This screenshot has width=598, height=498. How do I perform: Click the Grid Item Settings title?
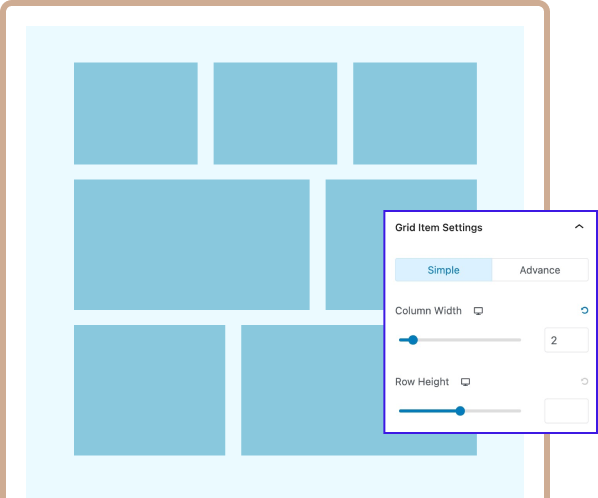439,228
